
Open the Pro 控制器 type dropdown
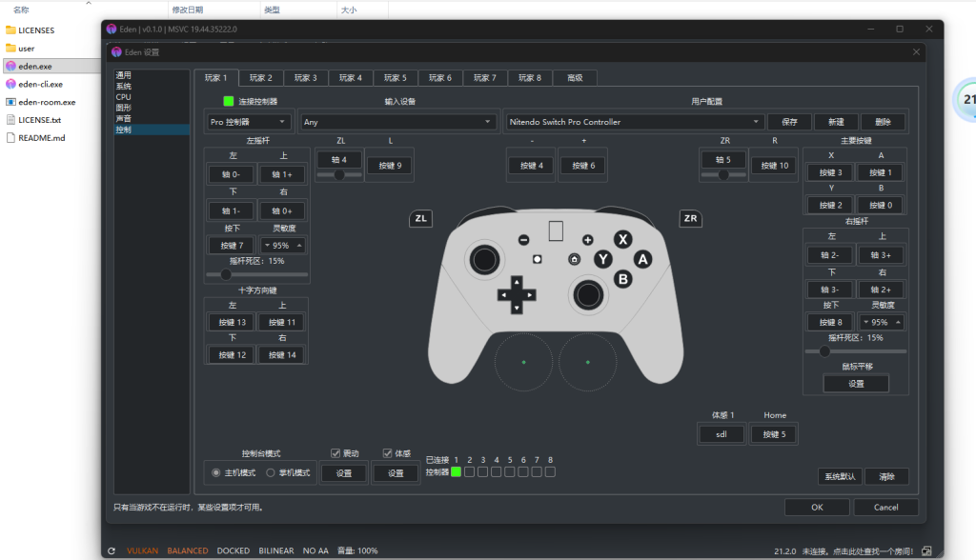click(x=247, y=122)
